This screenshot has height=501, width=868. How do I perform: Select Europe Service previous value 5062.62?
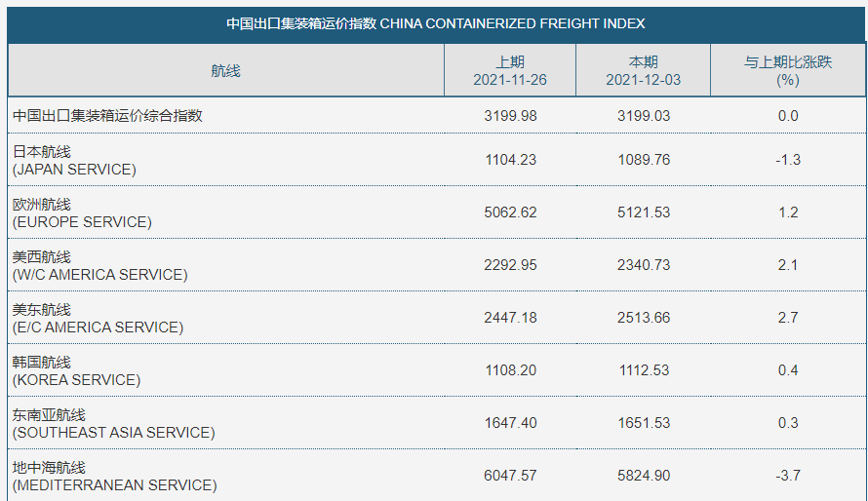pos(510,212)
